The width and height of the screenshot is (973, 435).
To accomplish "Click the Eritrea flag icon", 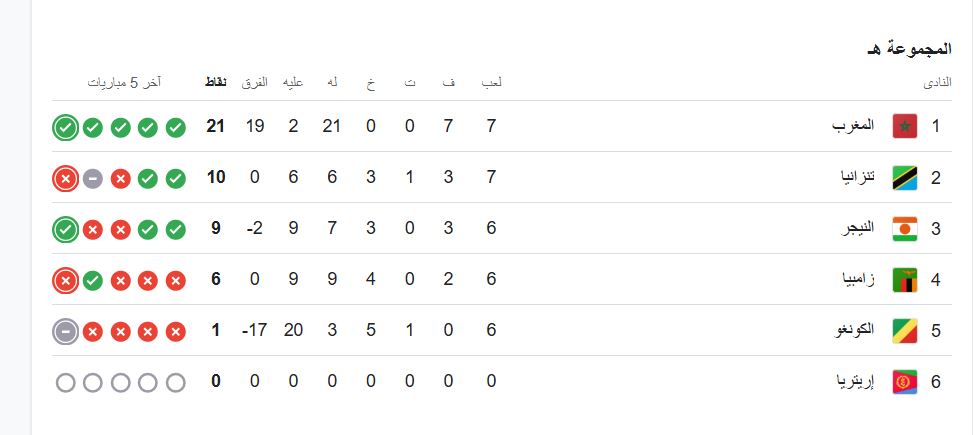I will 904,382.
